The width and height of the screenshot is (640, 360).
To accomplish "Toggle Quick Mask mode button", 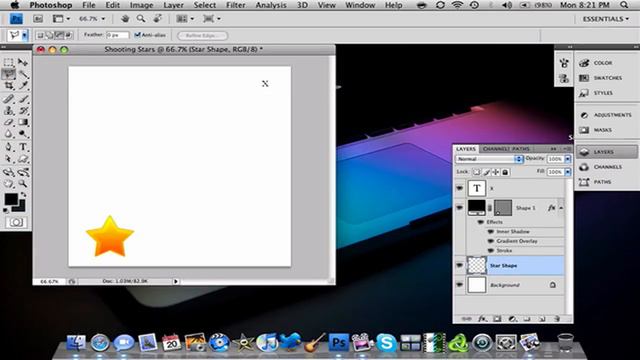I will tap(16, 222).
